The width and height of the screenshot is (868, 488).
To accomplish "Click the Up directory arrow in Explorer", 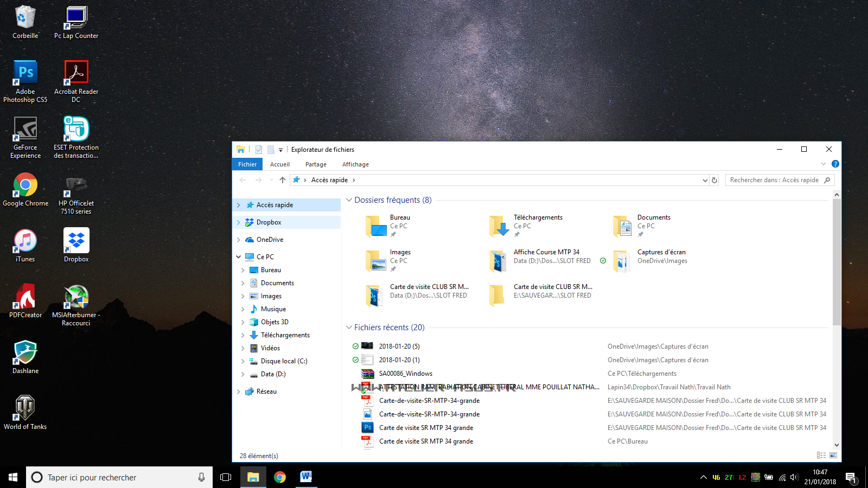I will pos(282,180).
